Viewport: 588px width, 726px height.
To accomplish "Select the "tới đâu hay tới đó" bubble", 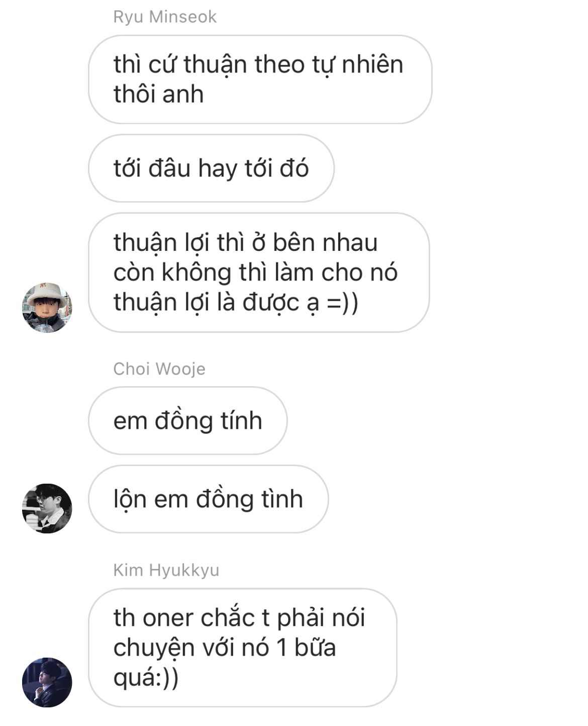I will 211,168.
